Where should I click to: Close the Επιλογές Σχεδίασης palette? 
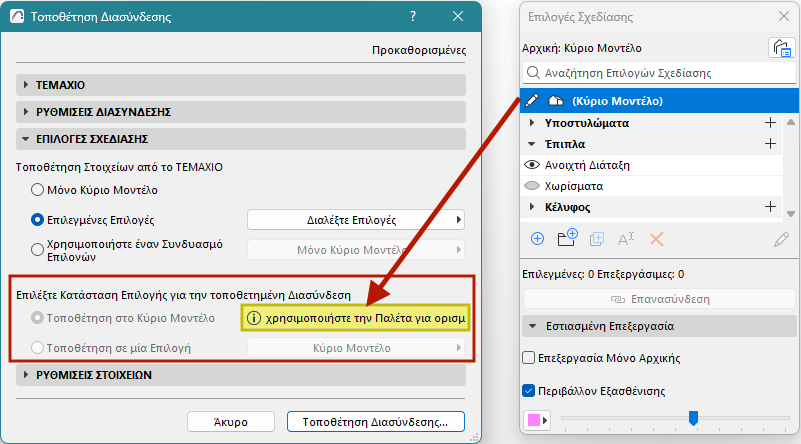784,16
